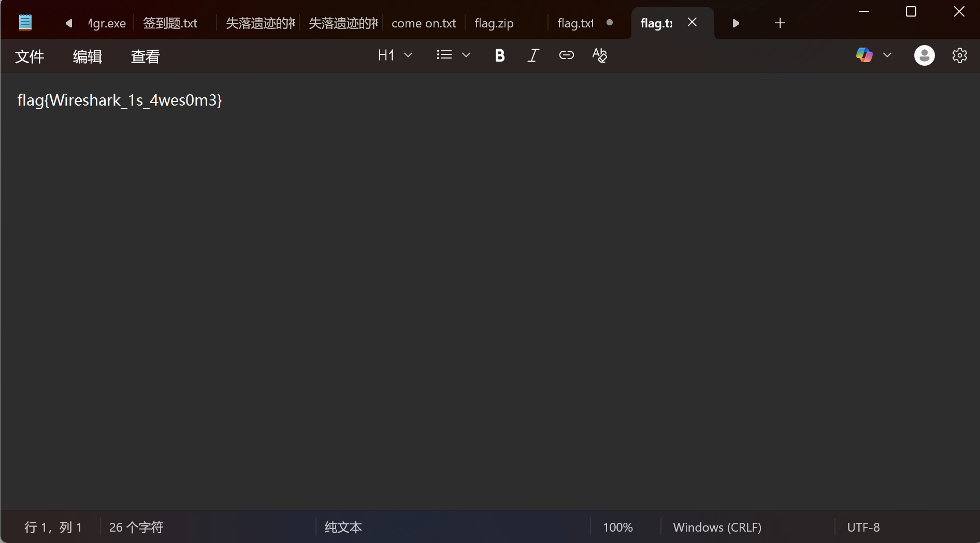The width and height of the screenshot is (980, 543).
Task: Expand the Copilot dropdown arrow
Action: 887,55
